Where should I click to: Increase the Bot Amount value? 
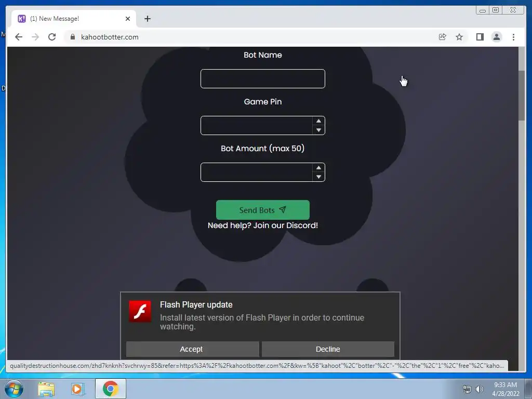click(318, 168)
